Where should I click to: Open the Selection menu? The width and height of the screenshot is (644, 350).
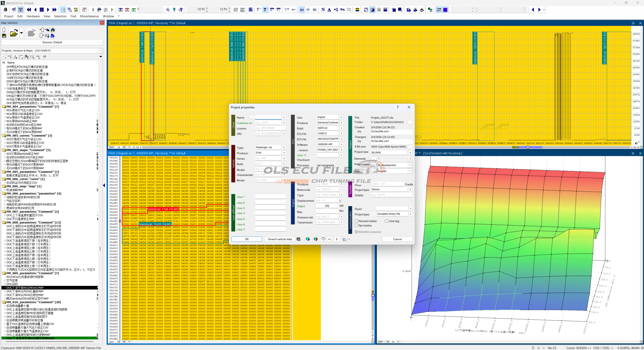coord(60,16)
